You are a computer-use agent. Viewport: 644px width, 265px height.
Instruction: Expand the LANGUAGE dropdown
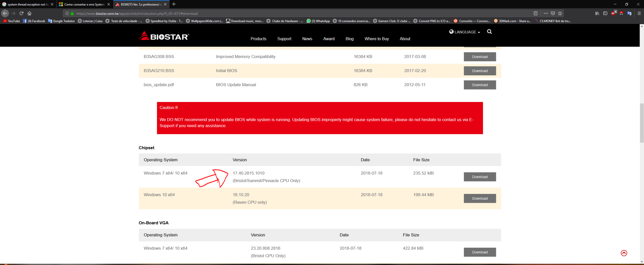(465, 32)
